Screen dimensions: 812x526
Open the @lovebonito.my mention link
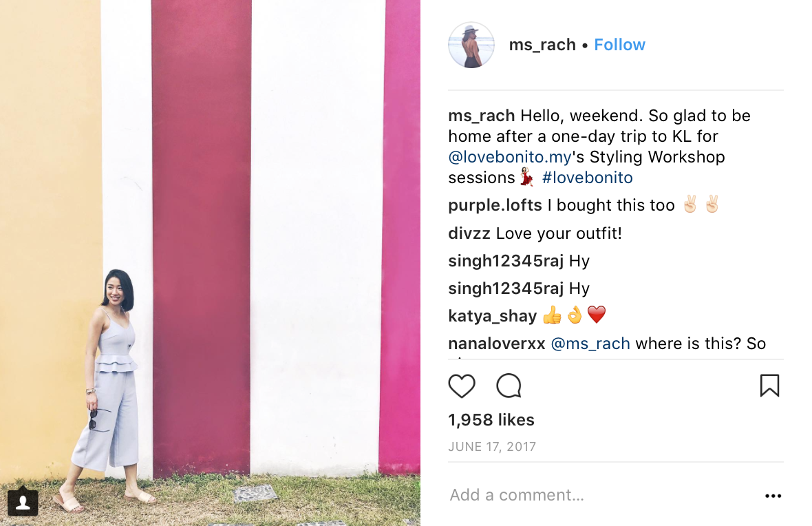click(510, 156)
